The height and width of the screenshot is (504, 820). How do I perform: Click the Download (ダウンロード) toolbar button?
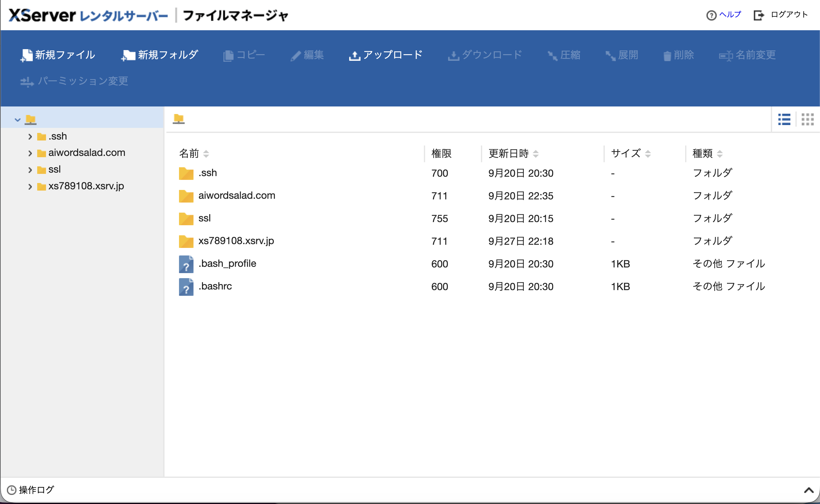point(485,55)
